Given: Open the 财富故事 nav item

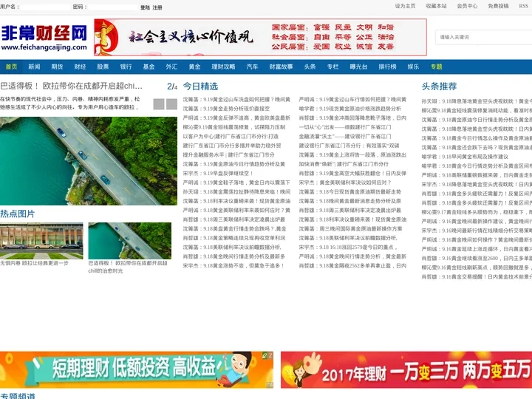Looking at the screenshot, I should [x=282, y=66].
